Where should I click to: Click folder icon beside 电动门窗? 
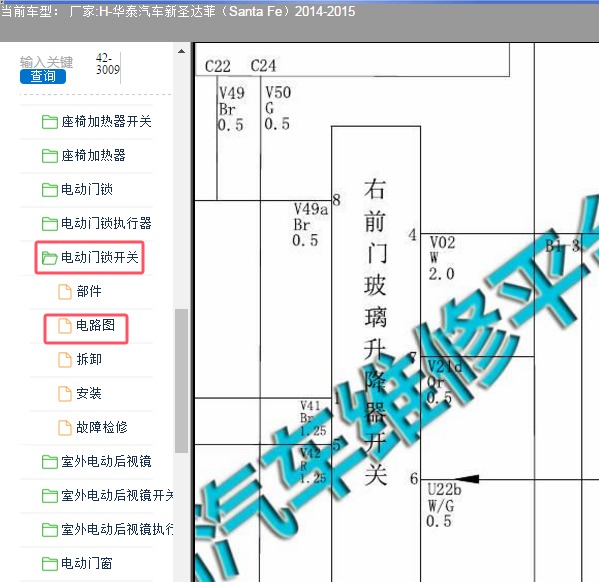50,564
